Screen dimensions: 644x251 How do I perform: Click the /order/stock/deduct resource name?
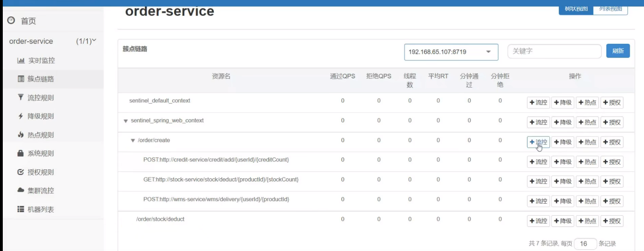click(x=160, y=219)
